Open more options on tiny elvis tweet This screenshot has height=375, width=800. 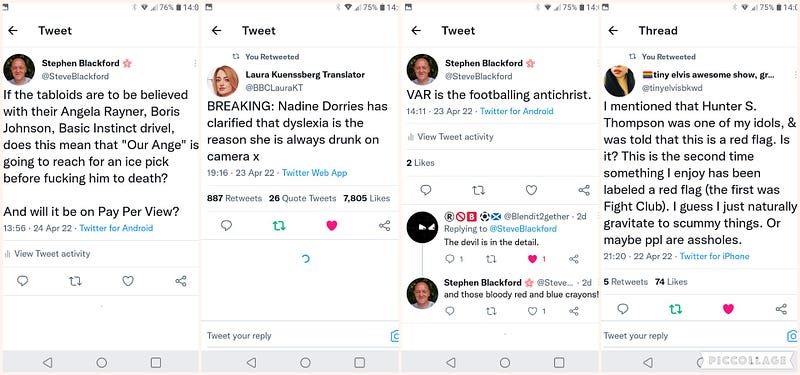click(795, 75)
